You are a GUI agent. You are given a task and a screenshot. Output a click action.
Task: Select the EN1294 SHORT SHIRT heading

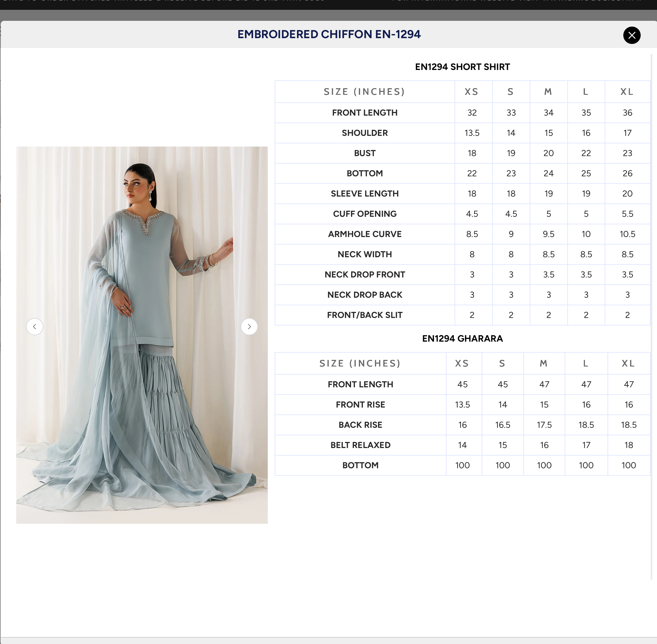coord(462,67)
